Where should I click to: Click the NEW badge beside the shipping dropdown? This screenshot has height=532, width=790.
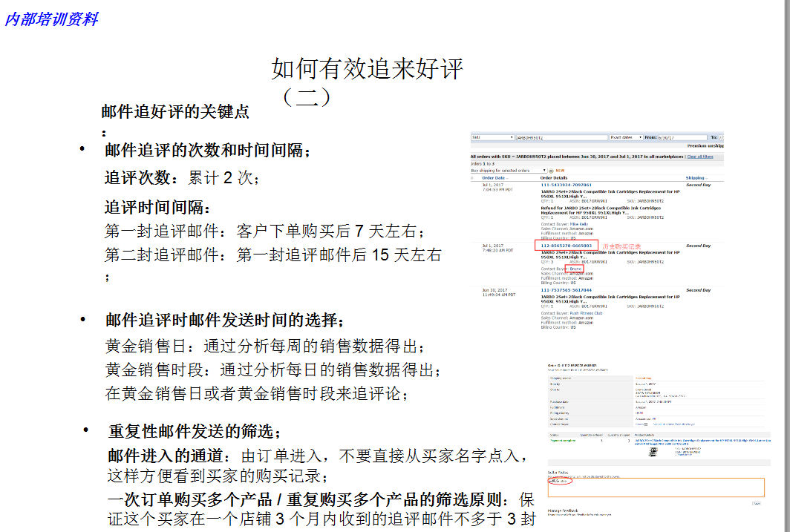click(558, 170)
